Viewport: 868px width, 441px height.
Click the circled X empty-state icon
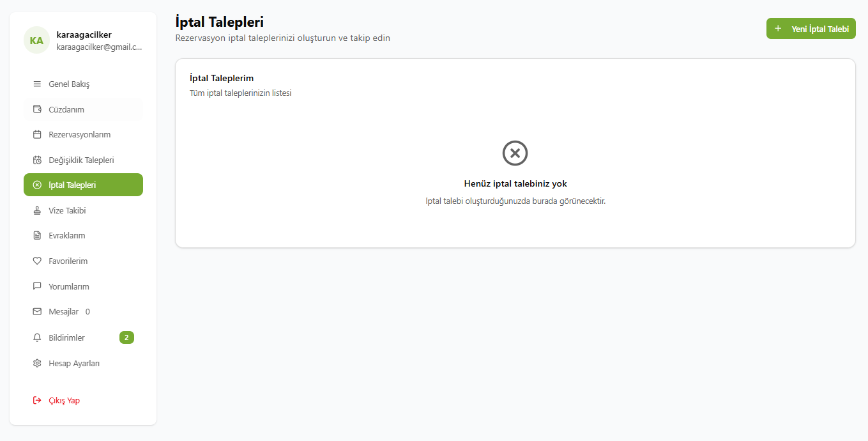point(515,153)
